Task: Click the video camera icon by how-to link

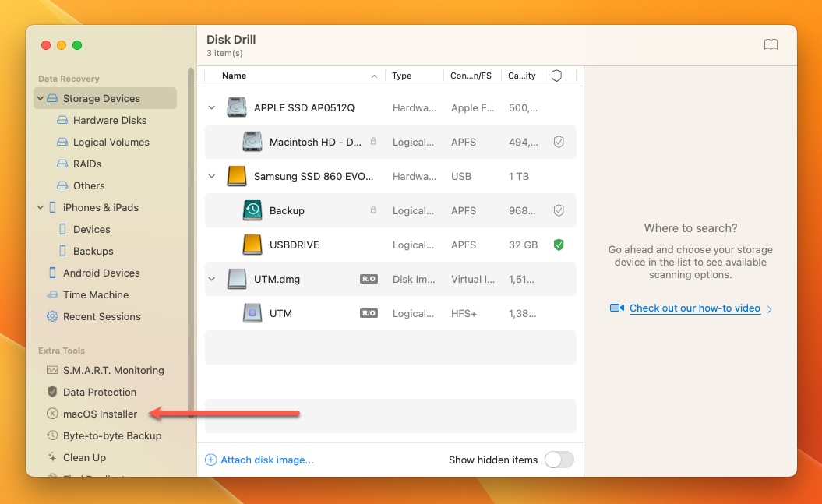Action: 616,308
